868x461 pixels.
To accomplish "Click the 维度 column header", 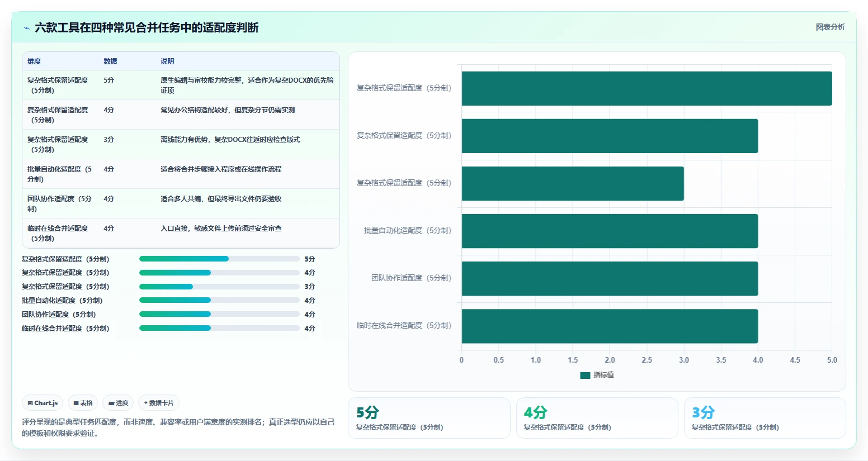I will pos(34,61).
